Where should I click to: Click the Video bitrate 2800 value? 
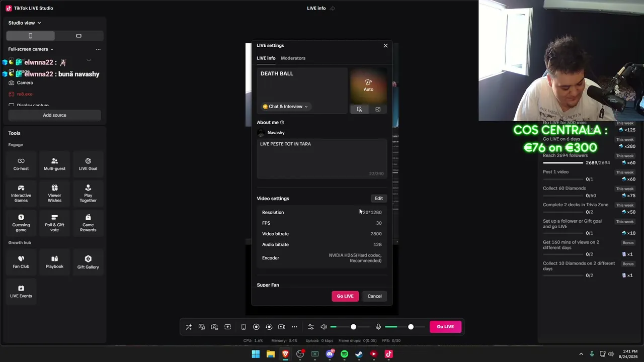[376, 234]
